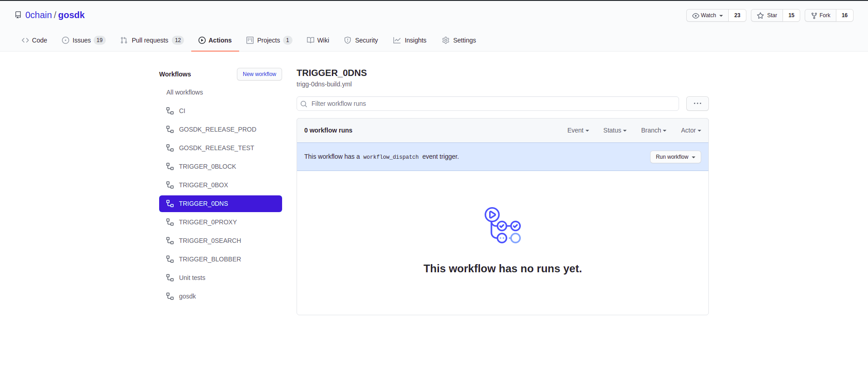The height and width of the screenshot is (379, 868).
Task: Open the 0chain organization link
Action: (38, 15)
